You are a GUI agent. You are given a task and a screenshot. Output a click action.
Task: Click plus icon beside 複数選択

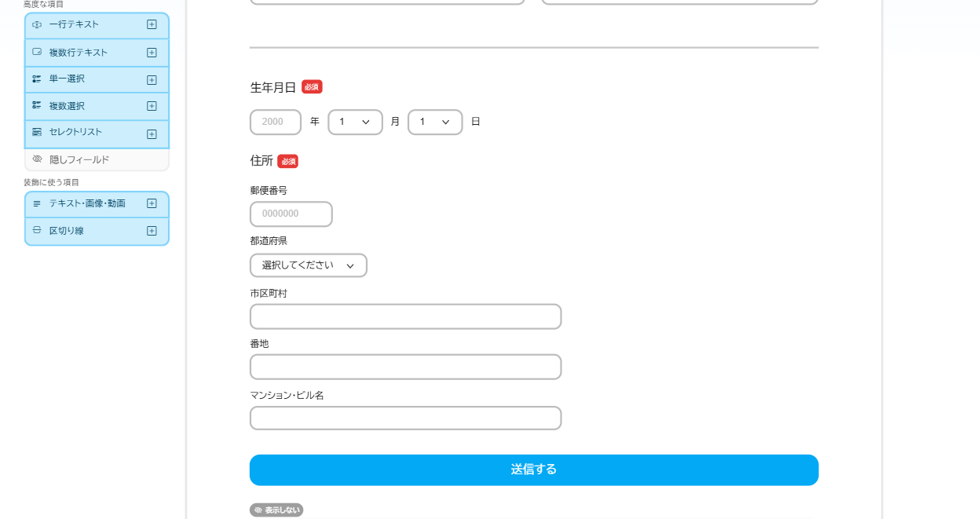tap(152, 106)
